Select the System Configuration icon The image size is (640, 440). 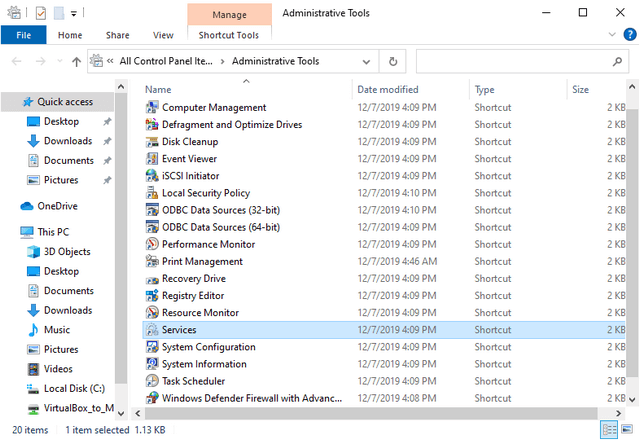tap(152, 347)
